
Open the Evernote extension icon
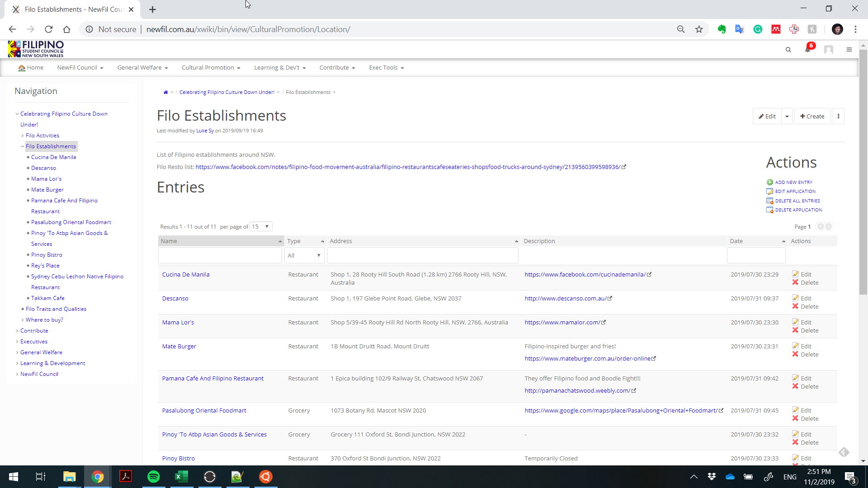pyautogui.click(x=722, y=29)
